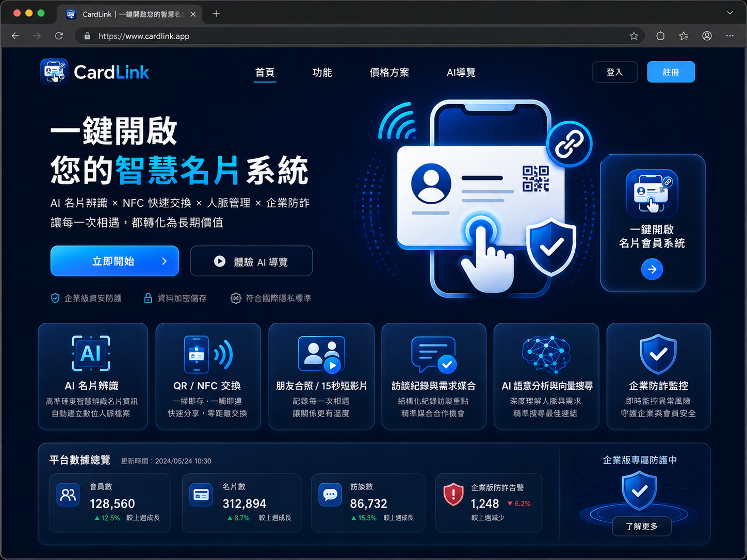
Task: Click the green 15.3% growth figure
Action: pyautogui.click(x=364, y=518)
